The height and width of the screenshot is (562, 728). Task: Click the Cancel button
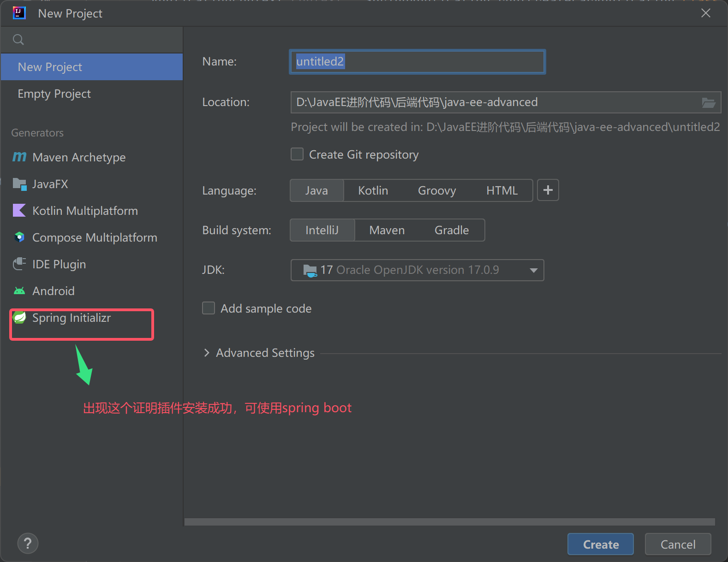tap(678, 544)
